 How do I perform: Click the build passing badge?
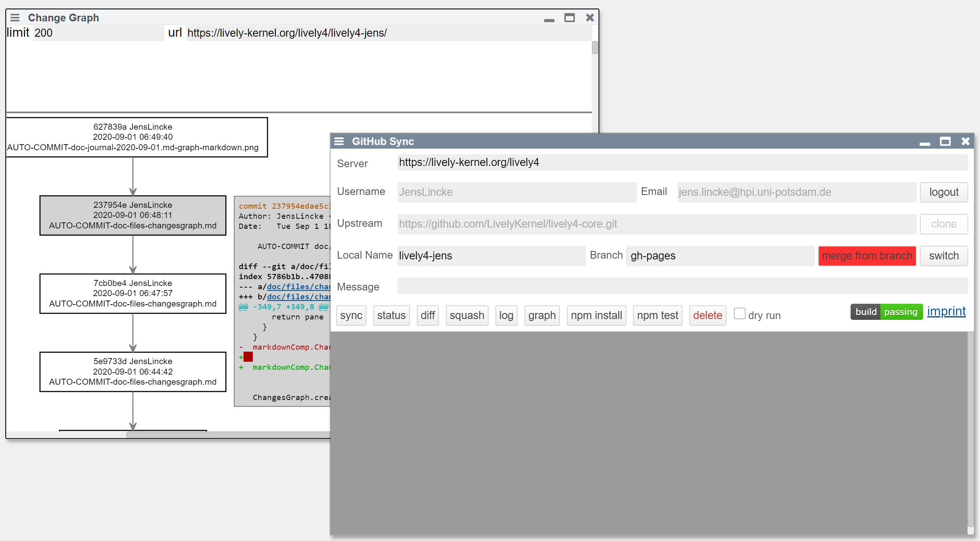886,312
